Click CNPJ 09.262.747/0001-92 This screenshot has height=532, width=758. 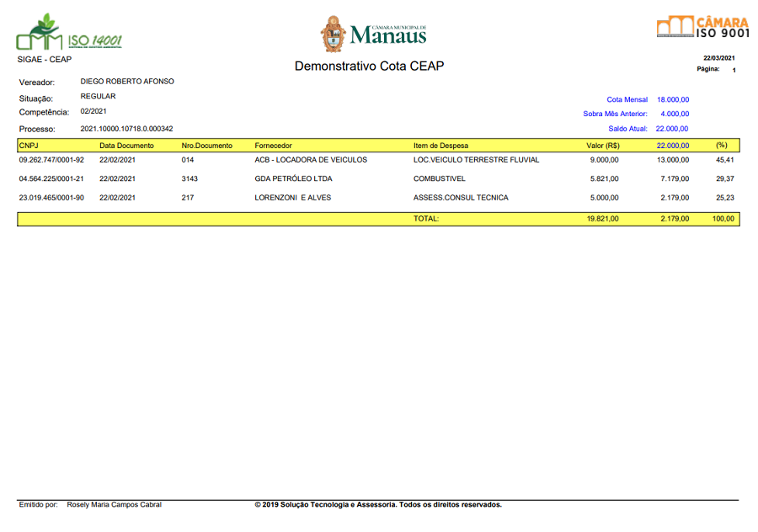point(51,160)
